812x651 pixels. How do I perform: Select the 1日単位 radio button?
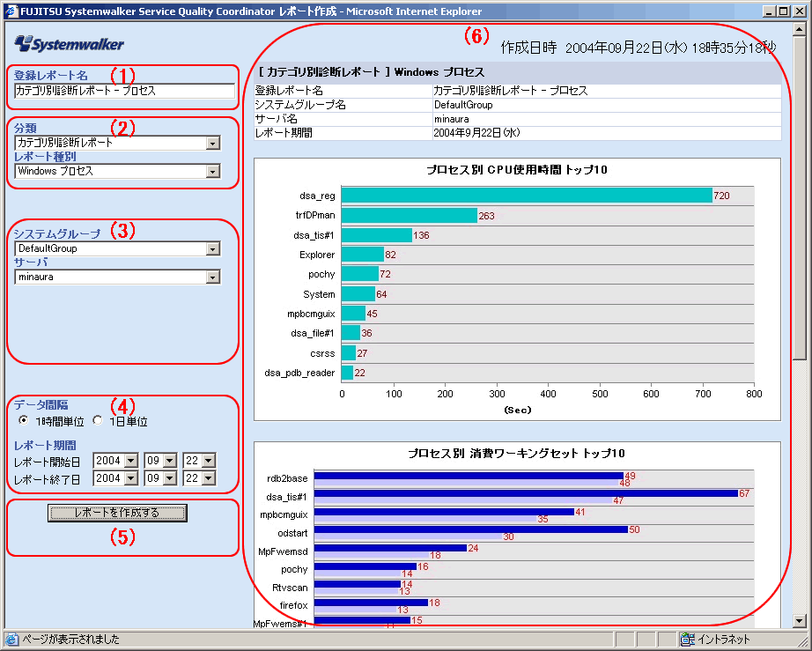point(98,420)
